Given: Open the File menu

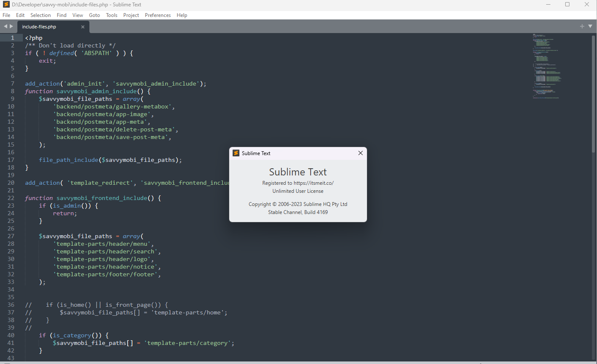Looking at the screenshot, I should [6, 15].
